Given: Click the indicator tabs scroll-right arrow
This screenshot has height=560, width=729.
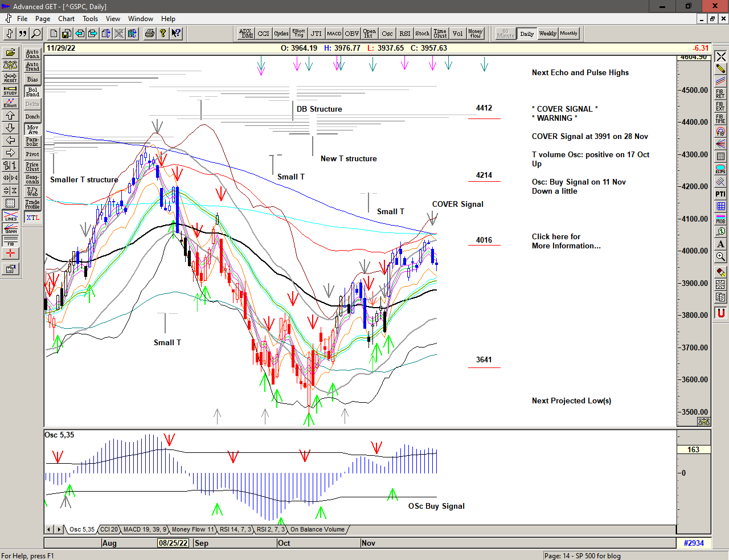Looking at the screenshot, I should tap(59, 530).
